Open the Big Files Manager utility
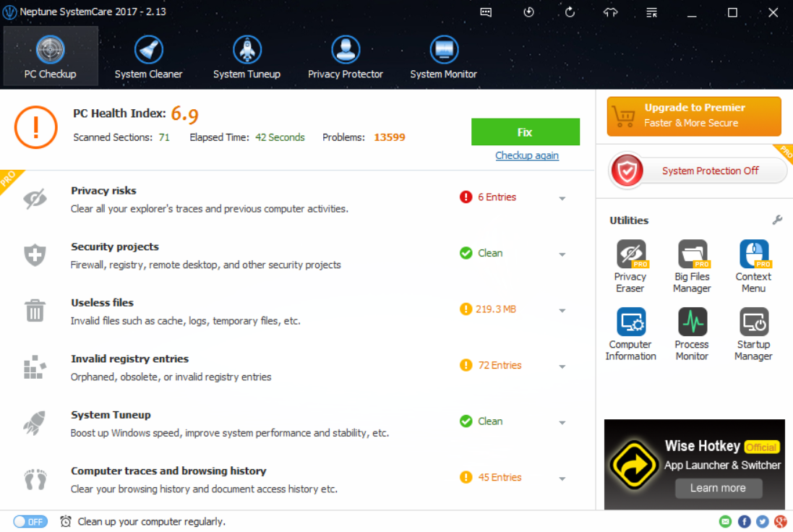The height and width of the screenshot is (532, 793). click(693, 267)
